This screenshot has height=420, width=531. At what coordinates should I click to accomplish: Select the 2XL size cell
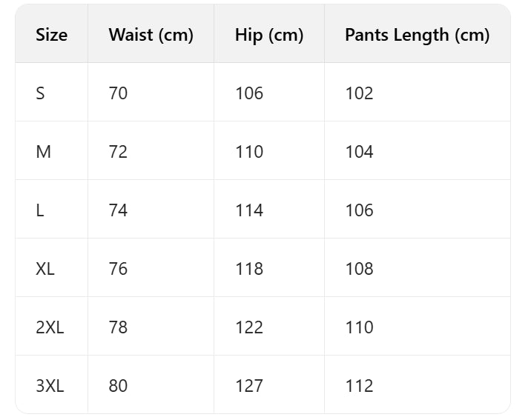point(50,327)
